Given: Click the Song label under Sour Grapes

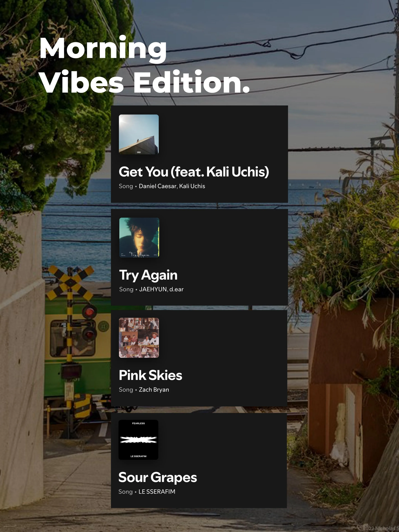Looking at the screenshot, I should (x=126, y=492).
